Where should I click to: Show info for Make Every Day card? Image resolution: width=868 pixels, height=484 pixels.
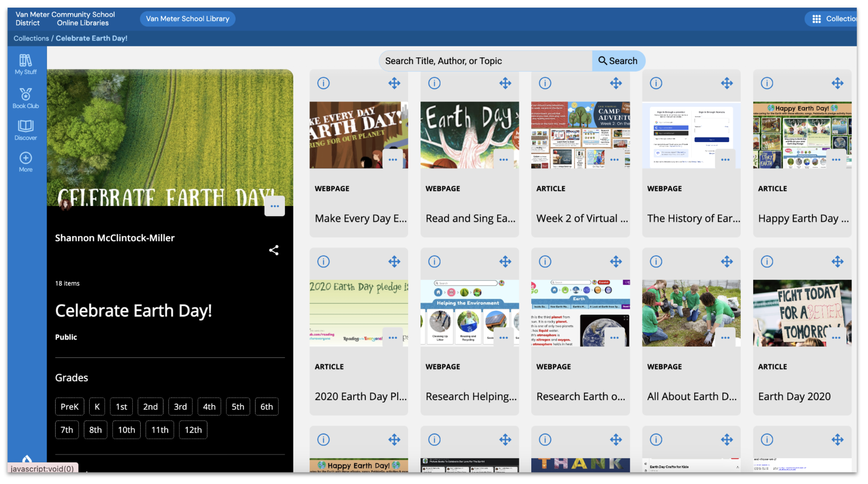coord(323,83)
